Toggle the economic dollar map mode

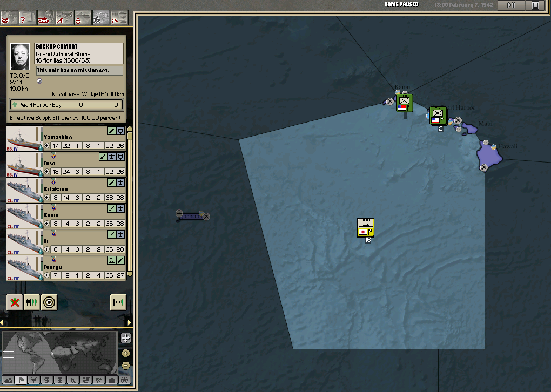pos(48,380)
